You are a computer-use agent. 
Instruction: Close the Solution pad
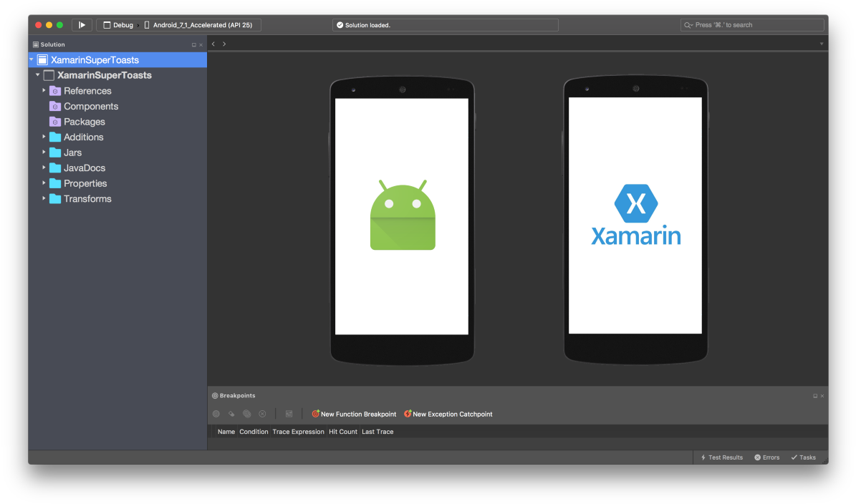pyautogui.click(x=201, y=44)
